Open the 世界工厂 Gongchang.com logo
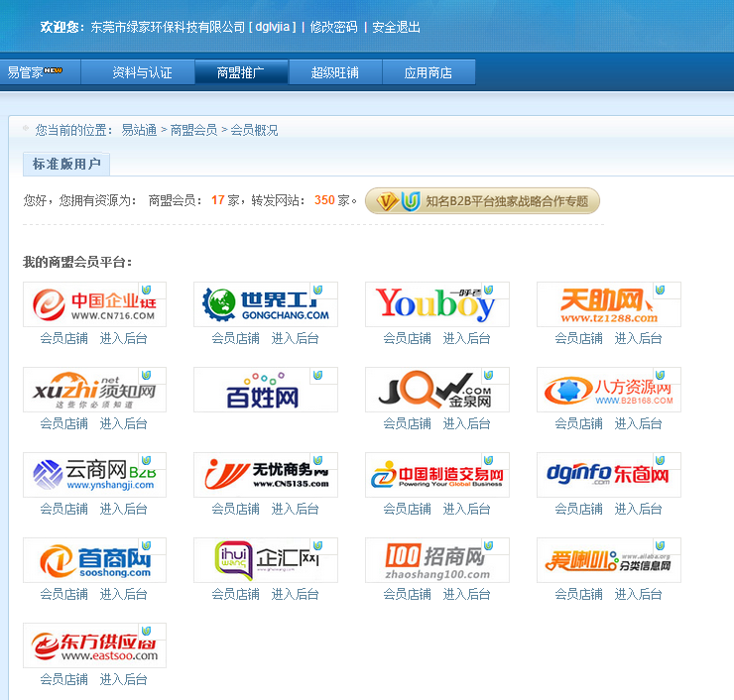The height and width of the screenshot is (700, 734). tap(265, 304)
